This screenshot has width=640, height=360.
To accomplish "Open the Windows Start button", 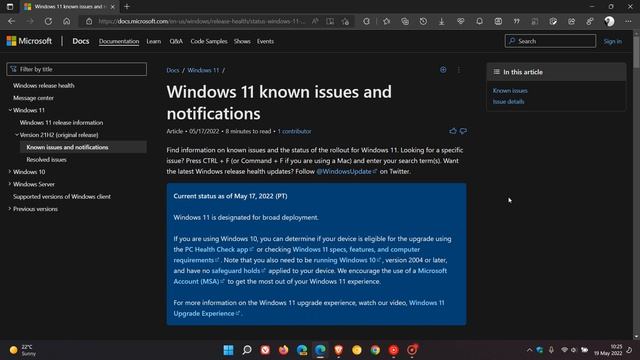I will pos(229,350).
